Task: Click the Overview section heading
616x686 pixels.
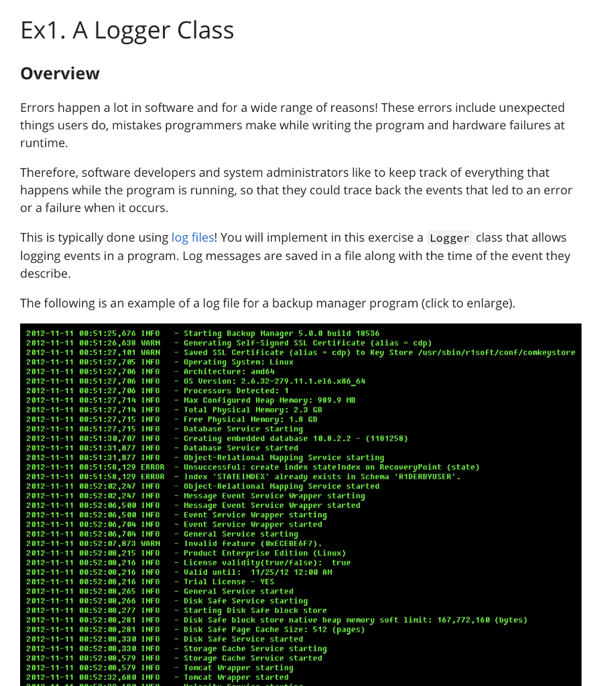Action: (60, 74)
